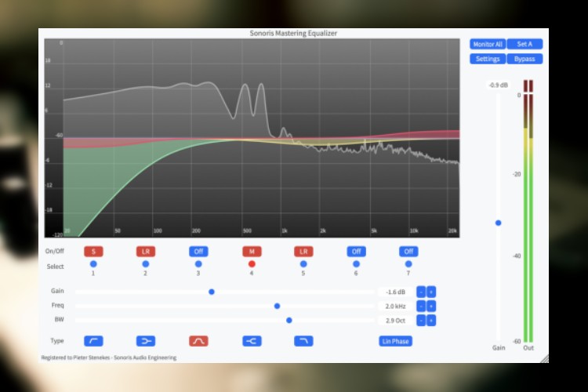This screenshot has width=588, height=392.
Task: Increase Freq with the plus stepper
Action: 431,306
